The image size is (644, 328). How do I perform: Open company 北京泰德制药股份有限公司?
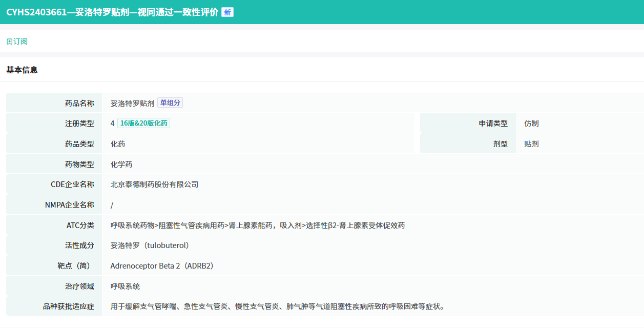pos(154,184)
